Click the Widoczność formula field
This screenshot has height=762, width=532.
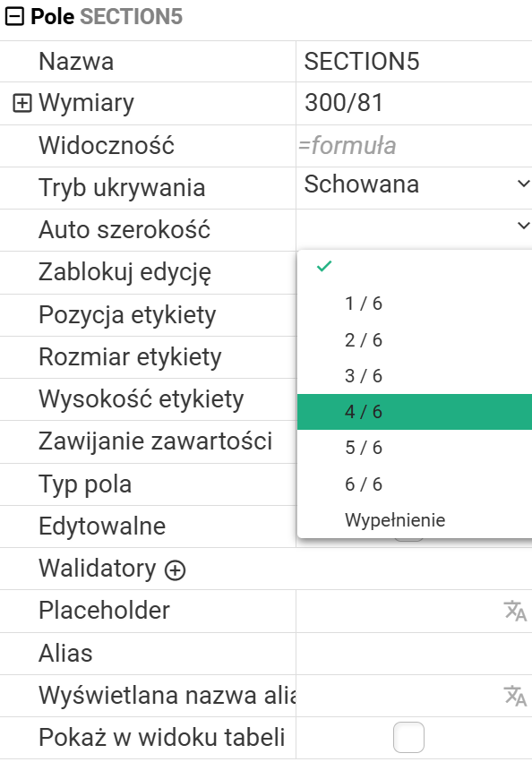414,146
